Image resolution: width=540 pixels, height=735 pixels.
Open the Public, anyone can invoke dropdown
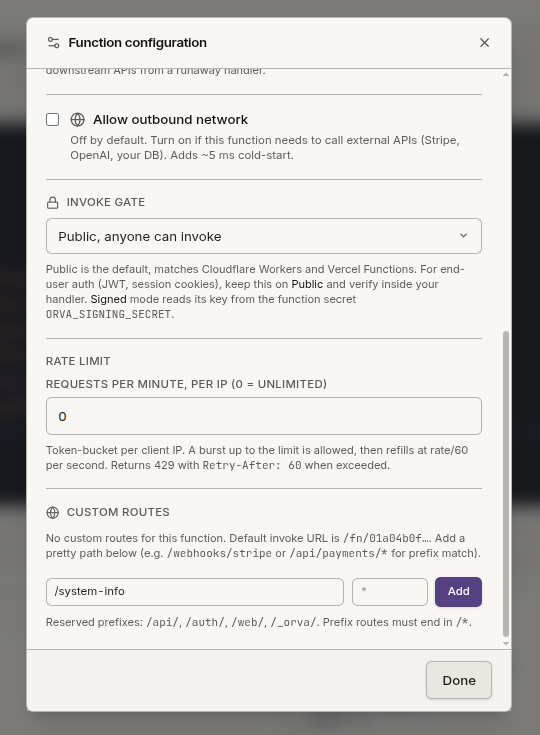pyautogui.click(x=264, y=236)
